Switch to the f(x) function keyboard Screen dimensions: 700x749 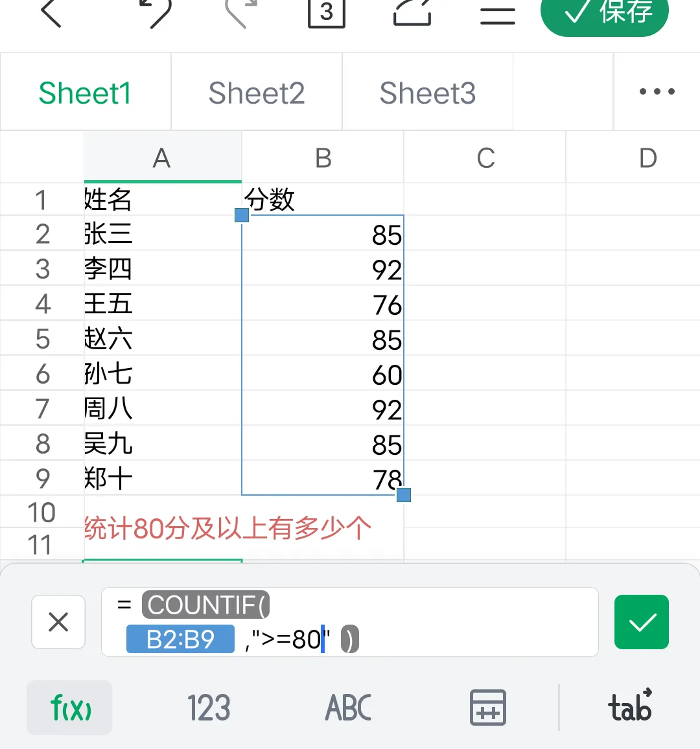pos(70,708)
